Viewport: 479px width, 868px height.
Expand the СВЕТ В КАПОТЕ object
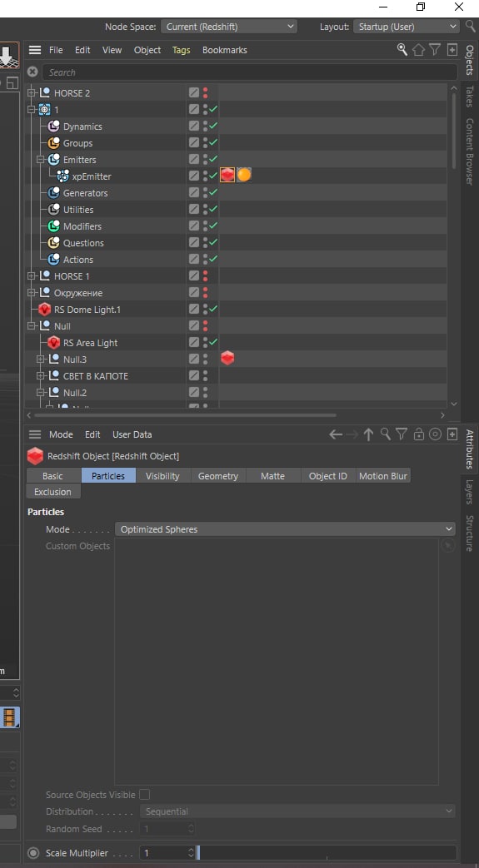(41, 376)
